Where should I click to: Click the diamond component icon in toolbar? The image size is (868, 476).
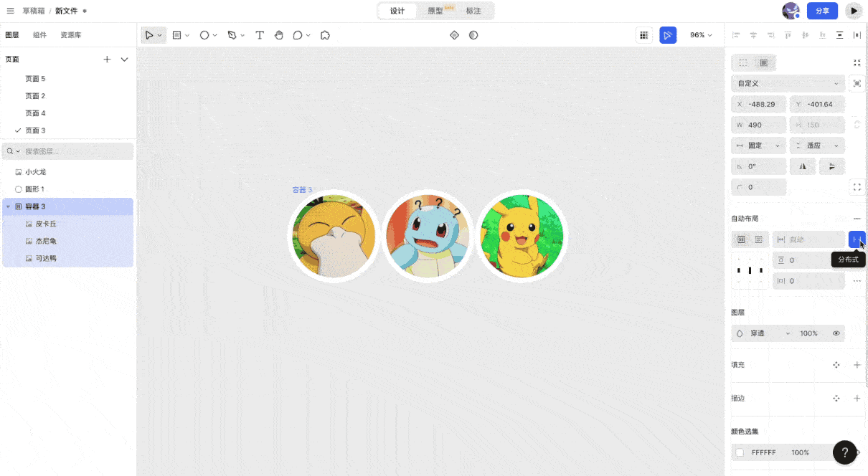tap(454, 35)
